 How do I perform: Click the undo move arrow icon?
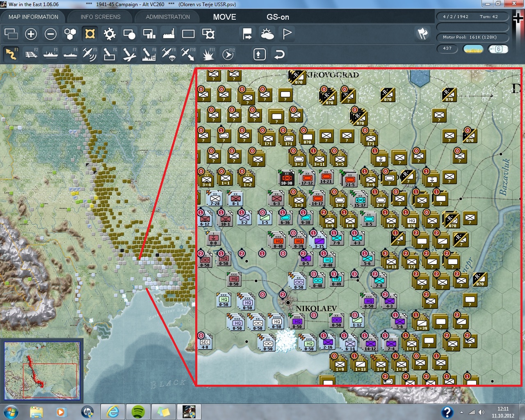point(279,54)
